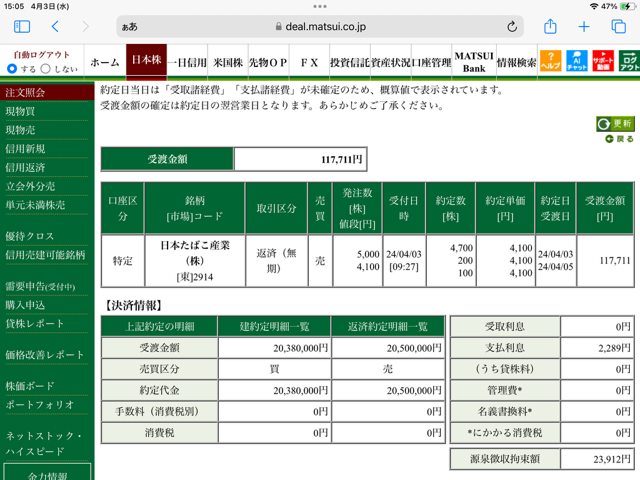Open the 口座管理 tab
Viewport: 640px width, 480px height.
pyautogui.click(x=431, y=62)
